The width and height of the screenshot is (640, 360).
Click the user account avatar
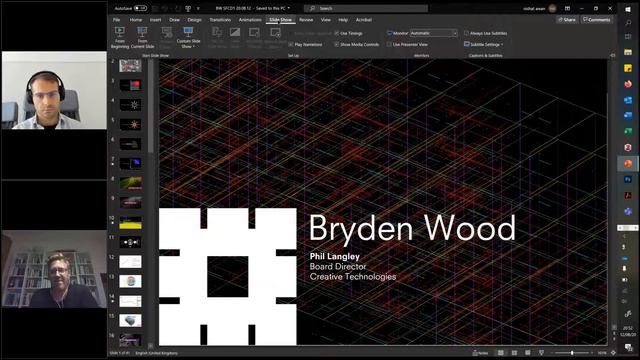point(552,8)
